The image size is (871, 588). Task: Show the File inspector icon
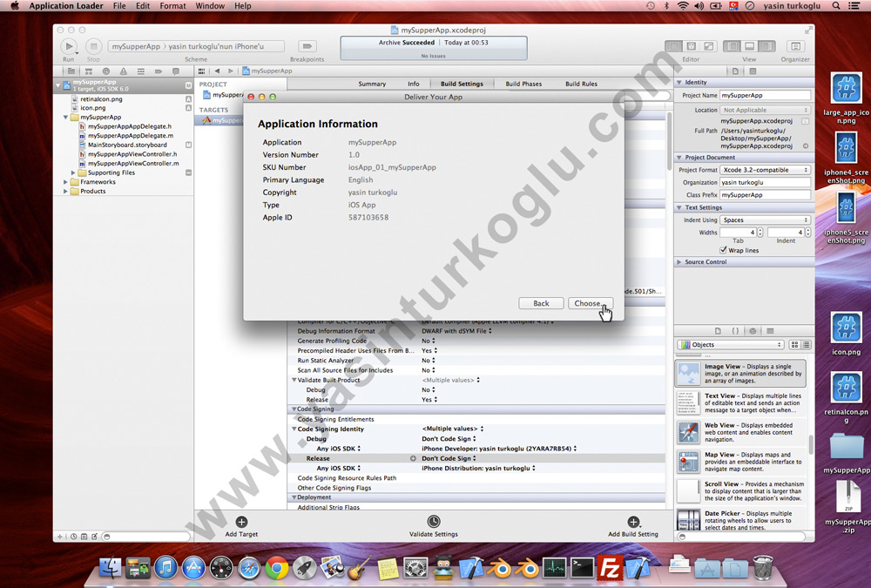(735, 71)
